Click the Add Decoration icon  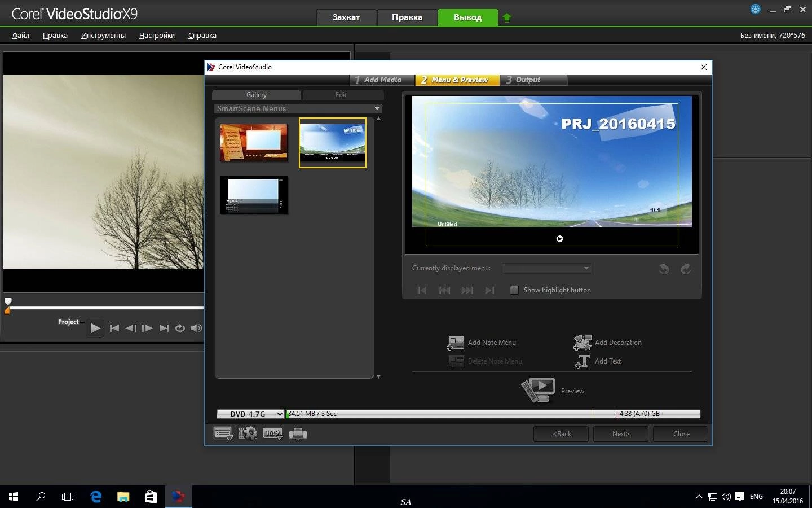pos(582,342)
